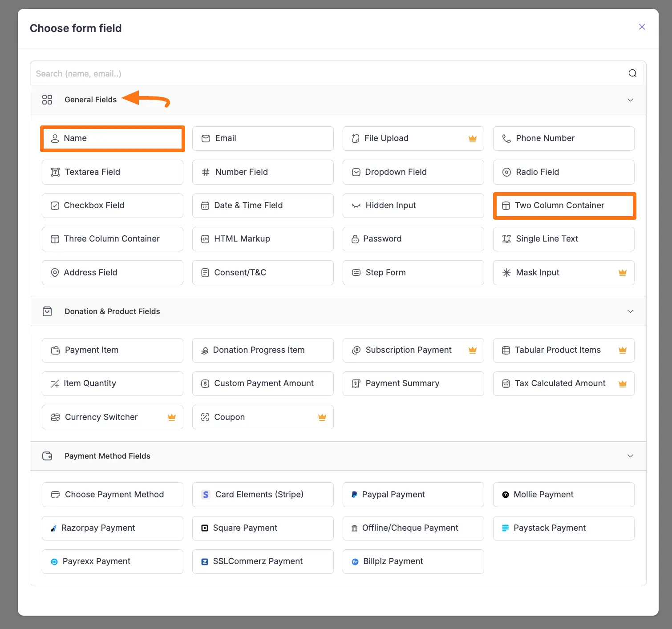Image resolution: width=672 pixels, height=629 pixels.
Task: Select the Name field
Action: (x=112, y=138)
